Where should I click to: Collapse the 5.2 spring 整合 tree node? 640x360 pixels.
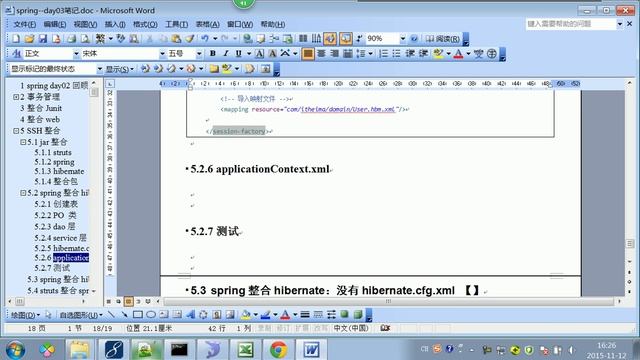click(23, 193)
